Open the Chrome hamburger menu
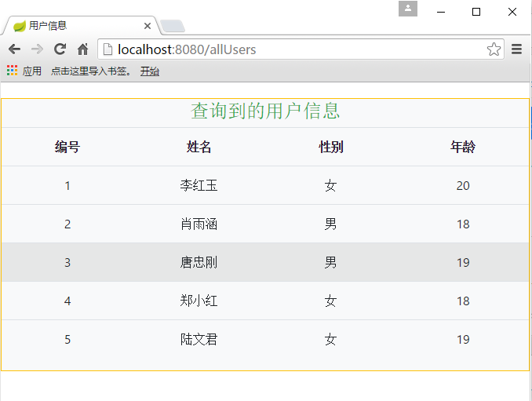532x401 pixels. tap(516, 49)
